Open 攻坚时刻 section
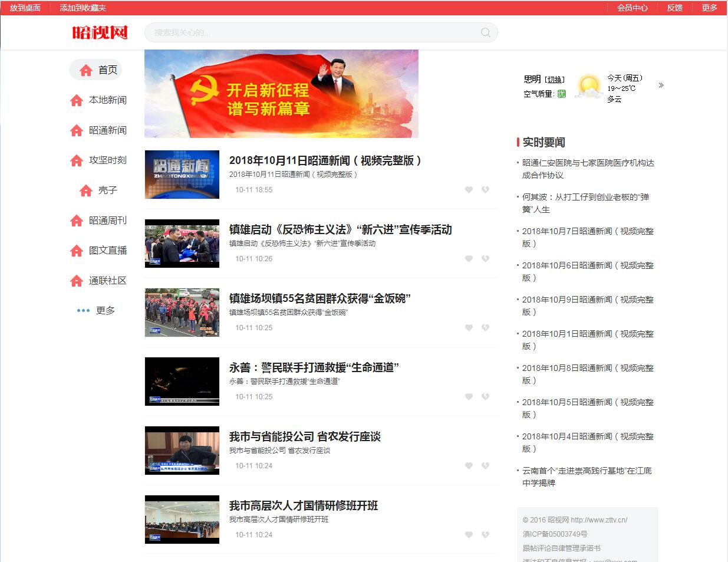The height and width of the screenshot is (562, 728). [x=108, y=160]
